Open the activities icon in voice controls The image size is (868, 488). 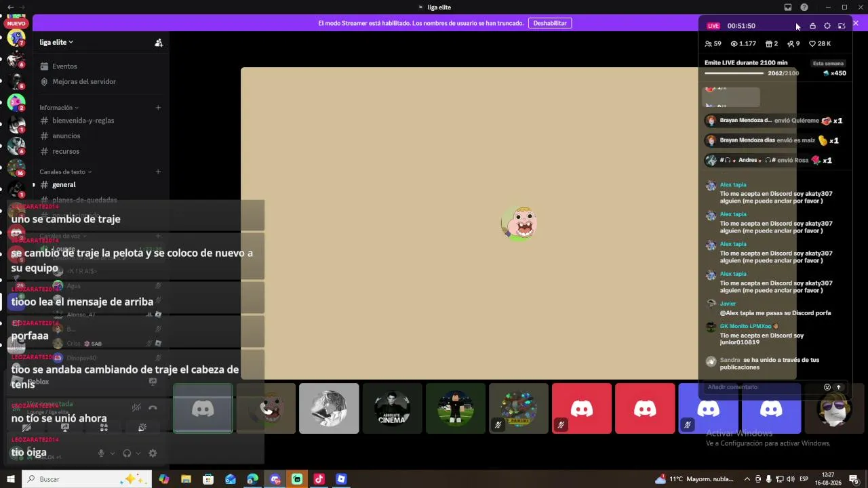click(104, 428)
